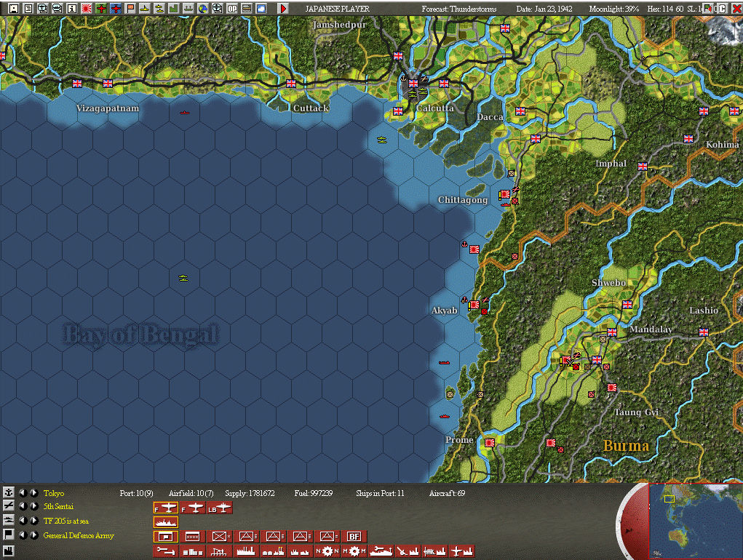Select the Japanese flag at Chittagong

[505, 194]
